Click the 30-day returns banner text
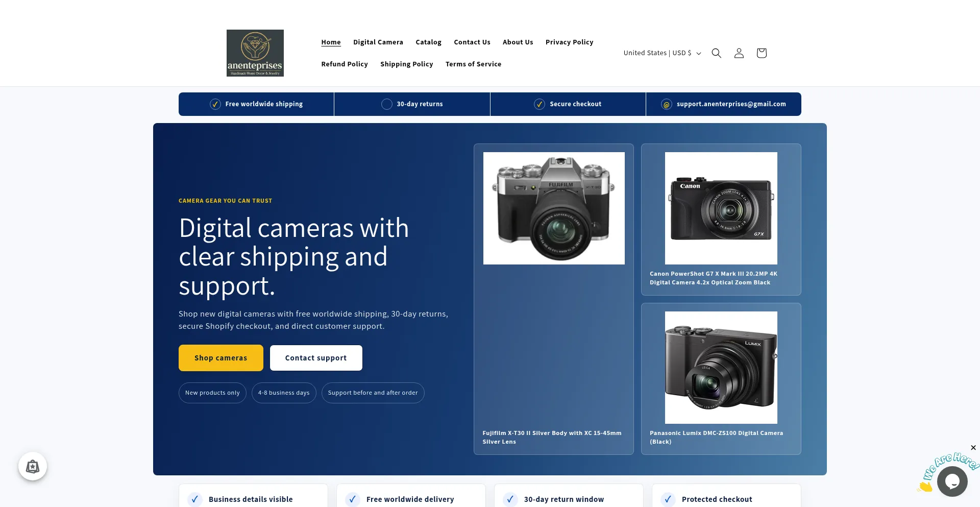 point(420,104)
